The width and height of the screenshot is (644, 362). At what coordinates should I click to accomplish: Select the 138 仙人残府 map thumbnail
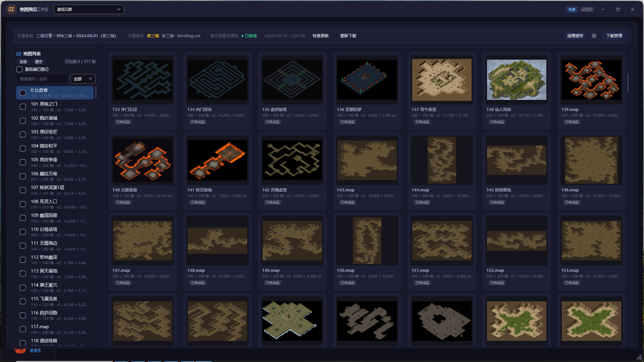[517, 80]
